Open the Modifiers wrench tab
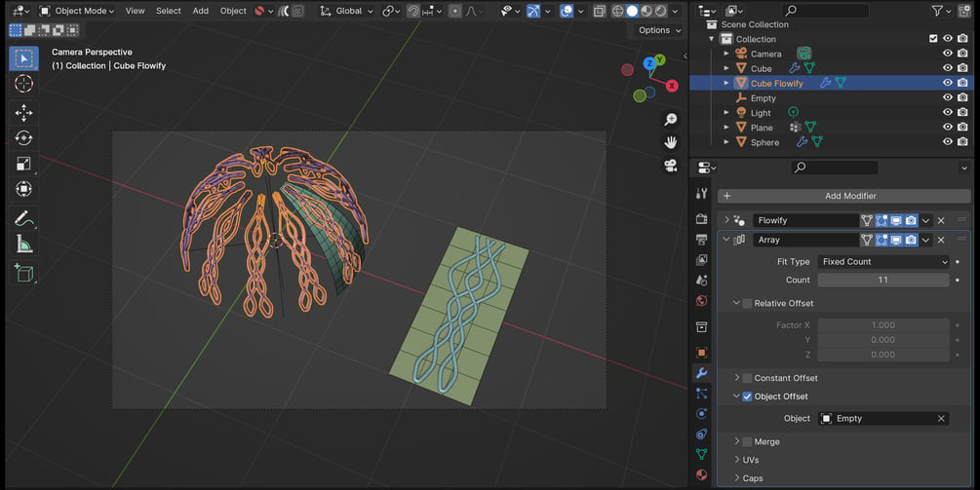The image size is (980, 490). [701, 373]
